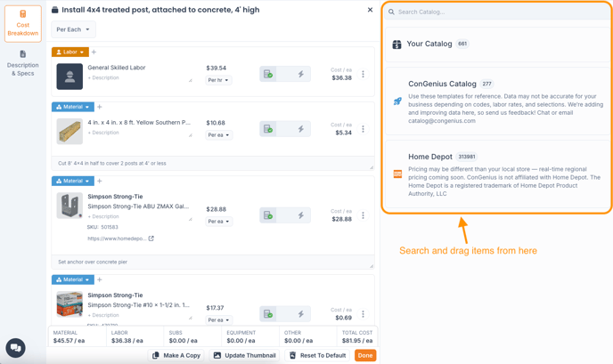Open Material dropdown above Simpson #10 screws
613x364 pixels.
click(73, 279)
